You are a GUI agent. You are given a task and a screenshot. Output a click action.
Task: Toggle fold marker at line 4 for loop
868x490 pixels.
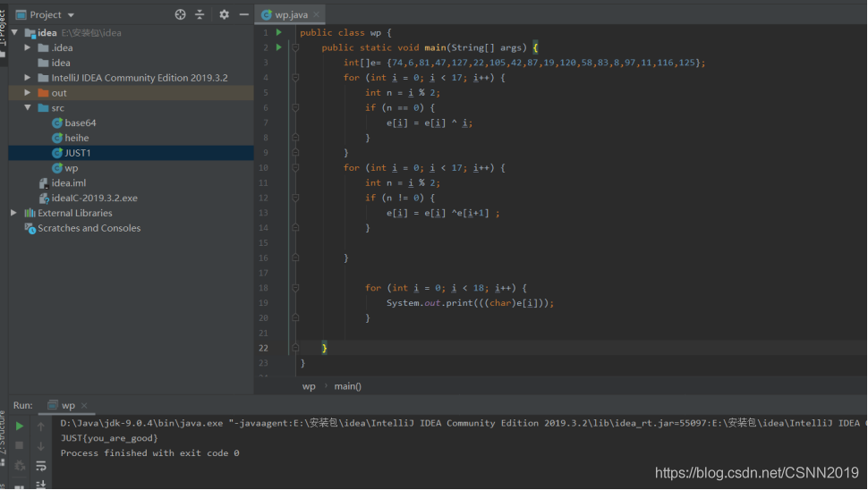[x=295, y=78]
